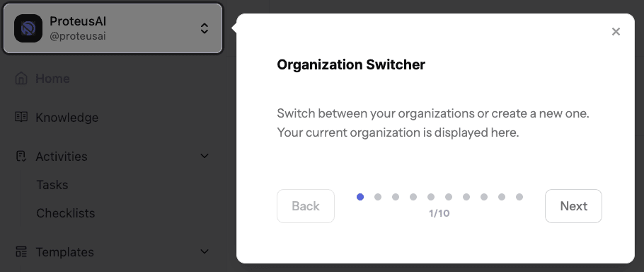644x272 pixels.
Task: Collapse the Activities chevron
Action: [x=205, y=156]
